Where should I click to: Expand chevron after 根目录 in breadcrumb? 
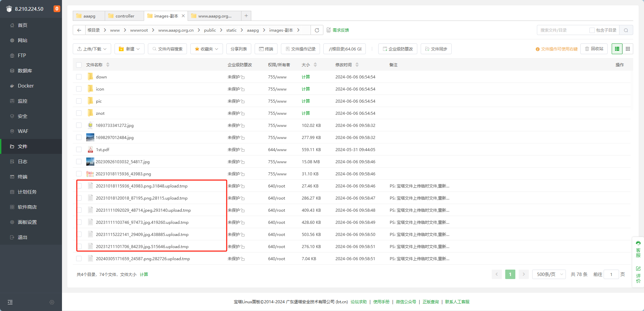point(105,30)
